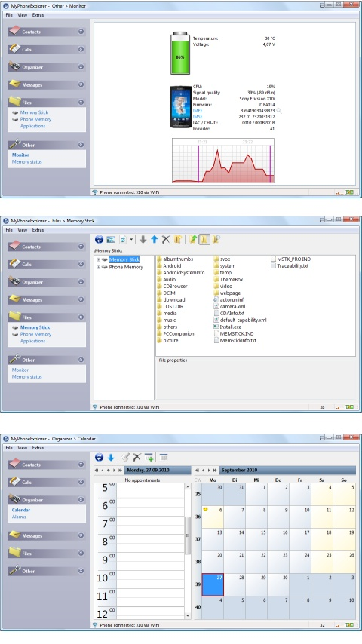Click the edit pencil icon in Calendar window toolbar

126,457
